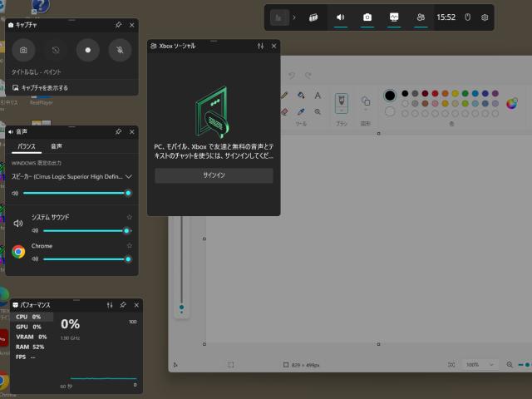Mute the Chrome audio
Image resolution: width=532 pixels, height=399 pixels.
point(35,259)
